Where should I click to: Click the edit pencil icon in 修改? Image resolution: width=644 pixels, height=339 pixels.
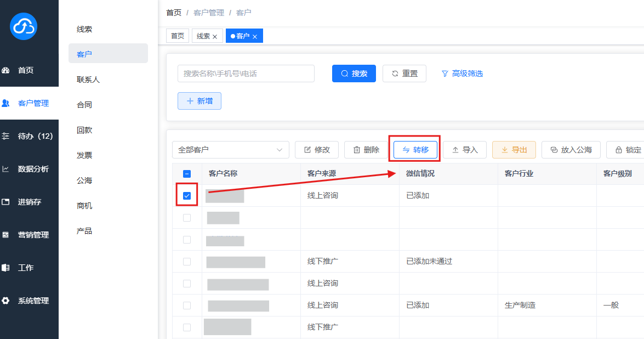tap(307, 150)
